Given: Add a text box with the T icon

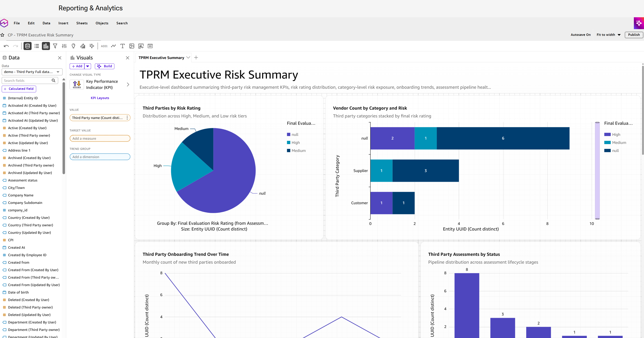Looking at the screenshot, I should (x=122, y=46).
